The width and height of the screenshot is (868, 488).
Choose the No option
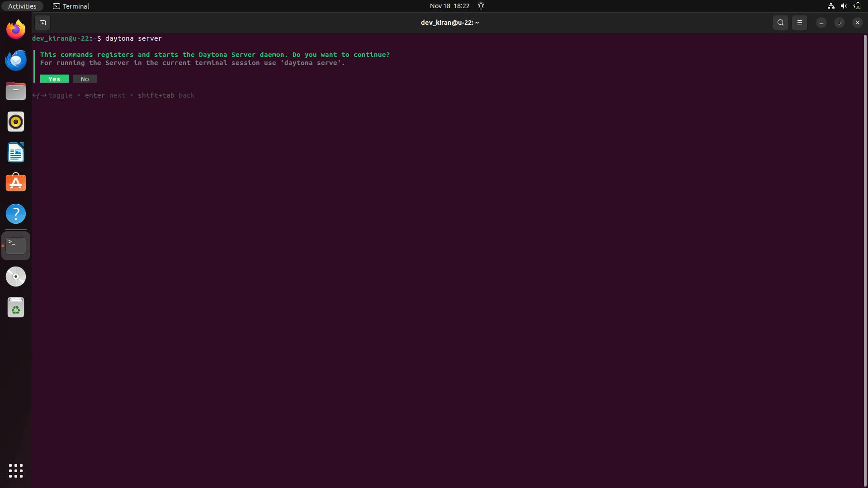(x=85, y=79)
